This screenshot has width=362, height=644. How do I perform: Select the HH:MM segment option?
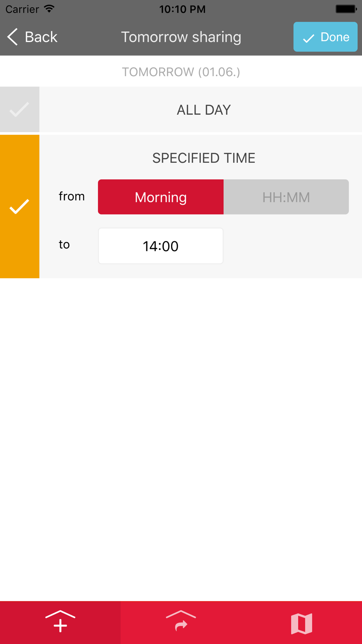click(286, 197)
